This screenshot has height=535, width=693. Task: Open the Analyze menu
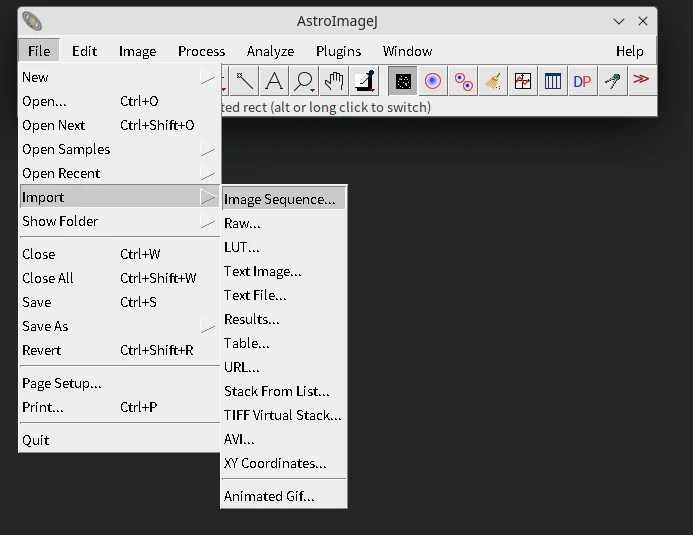click(270, 51)
